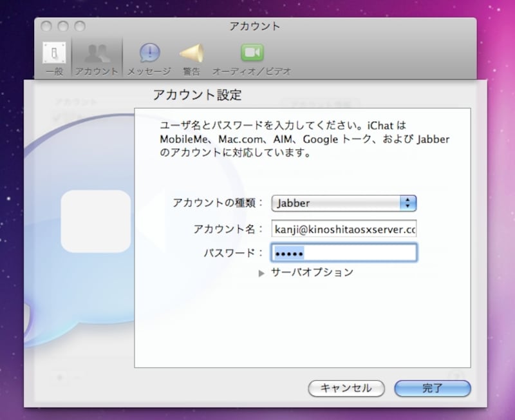Select the アカウント toolbar icon
This screenshot has width=515, height=420.
click(x=97, y=57)
